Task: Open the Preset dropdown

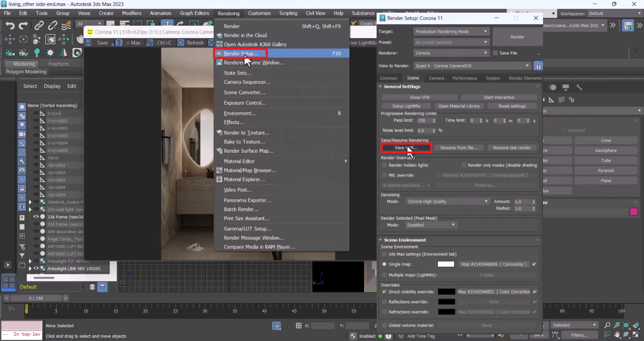Action: (451, 42)
